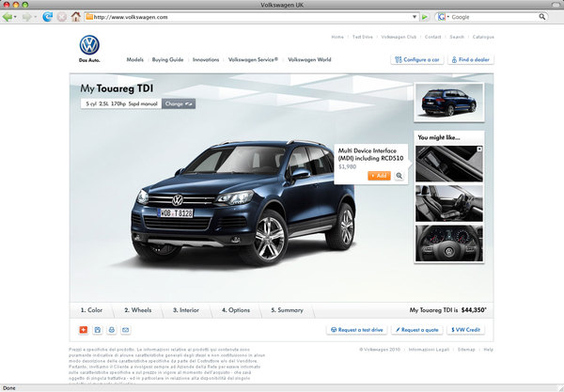Go to the 4. Options tab

(236, 308)
